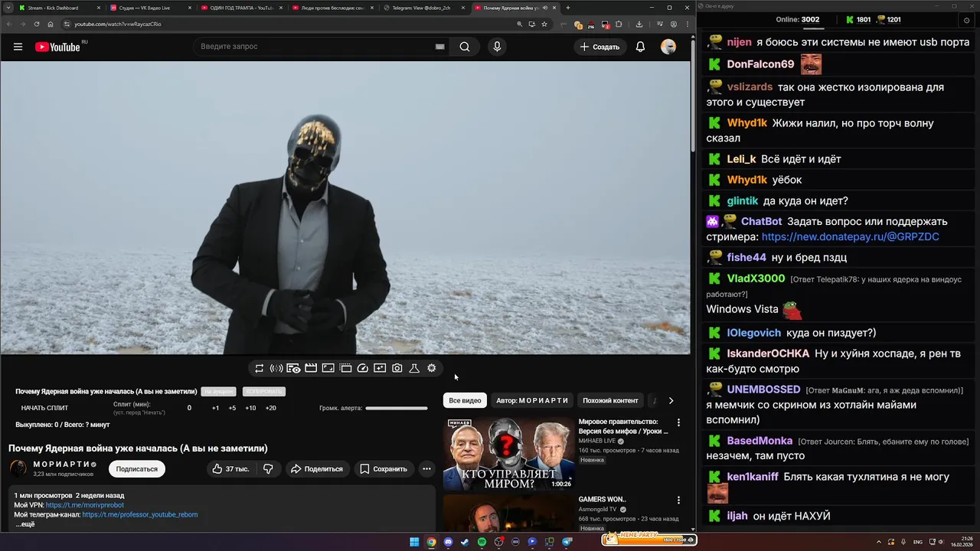Image resolution: width=980 pixels, height=551 pixels.
Task: Expand the description with ...ещё
Action: 25,524
